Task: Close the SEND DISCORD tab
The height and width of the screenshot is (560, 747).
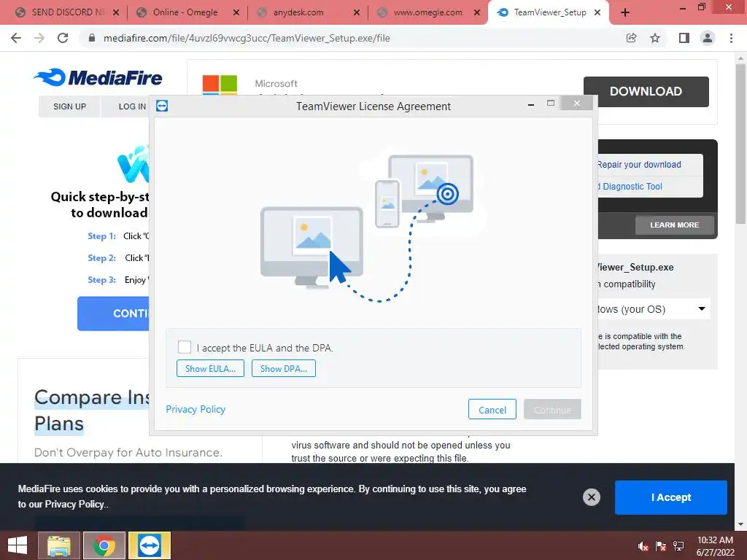Action: (x=116, y=13)
